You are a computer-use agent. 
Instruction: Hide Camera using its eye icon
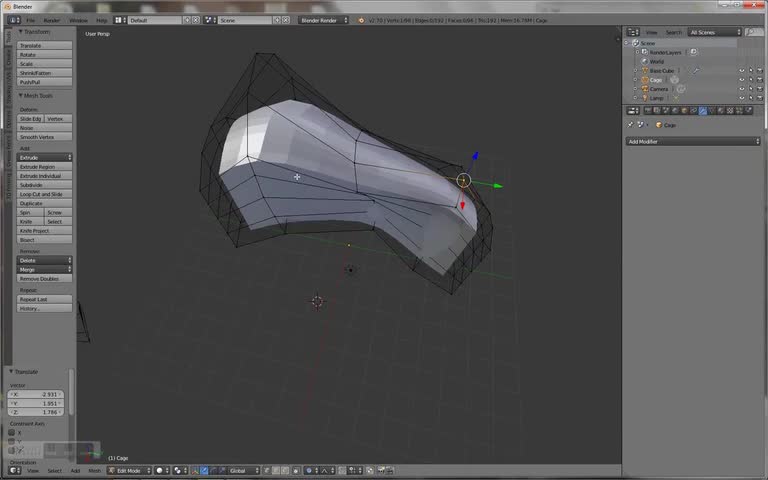tap(742, 89)
